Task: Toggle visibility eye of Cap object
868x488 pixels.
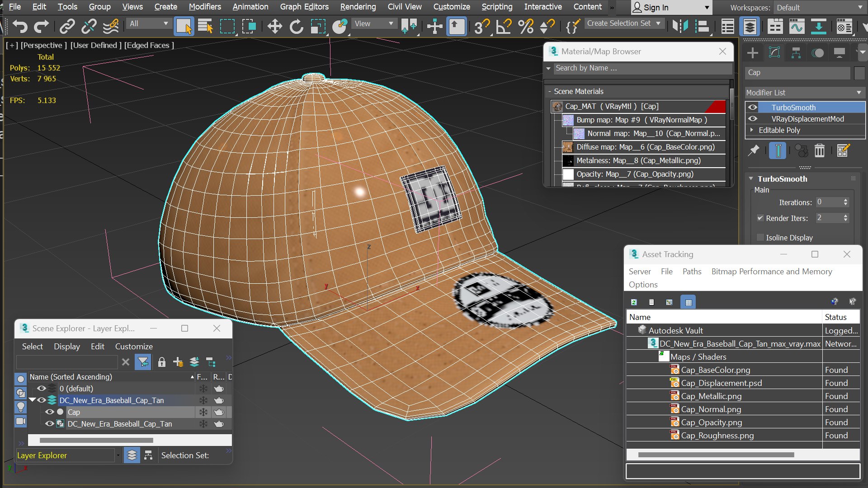Action: pyautogui.click(x=50, y=412)
